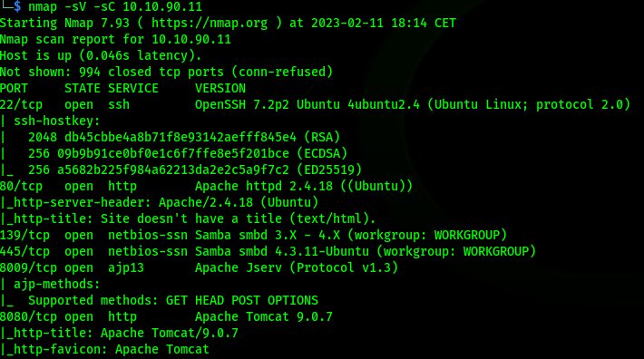The width and height of the screenshot is (644, 359).
Task: Click the SERVICE column header
Action: click(x=133, y=88)
